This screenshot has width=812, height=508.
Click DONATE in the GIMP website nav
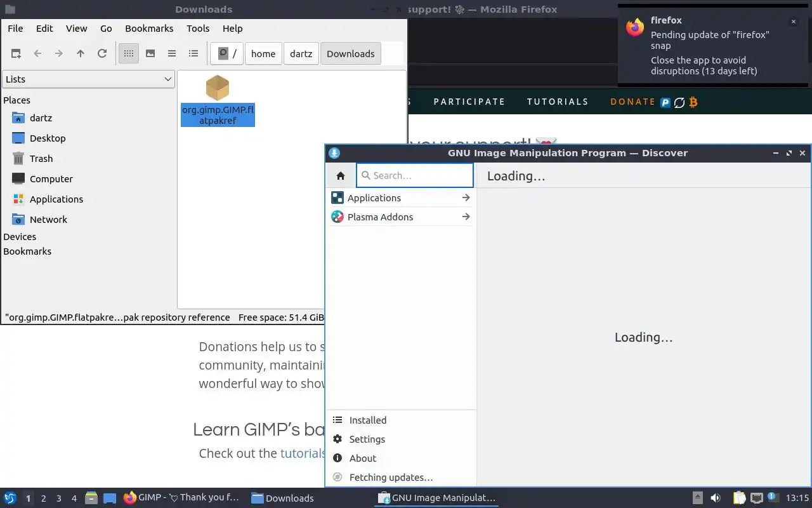[x=632, y=102]
